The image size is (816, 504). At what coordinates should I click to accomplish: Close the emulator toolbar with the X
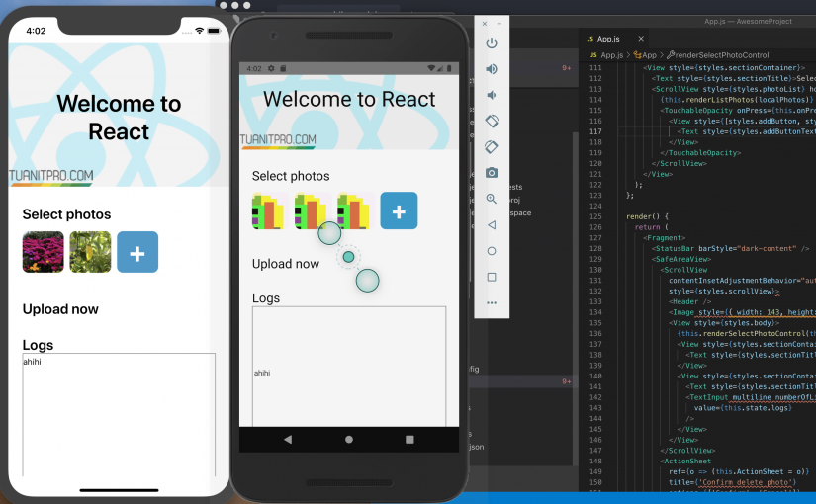point(485,24)
